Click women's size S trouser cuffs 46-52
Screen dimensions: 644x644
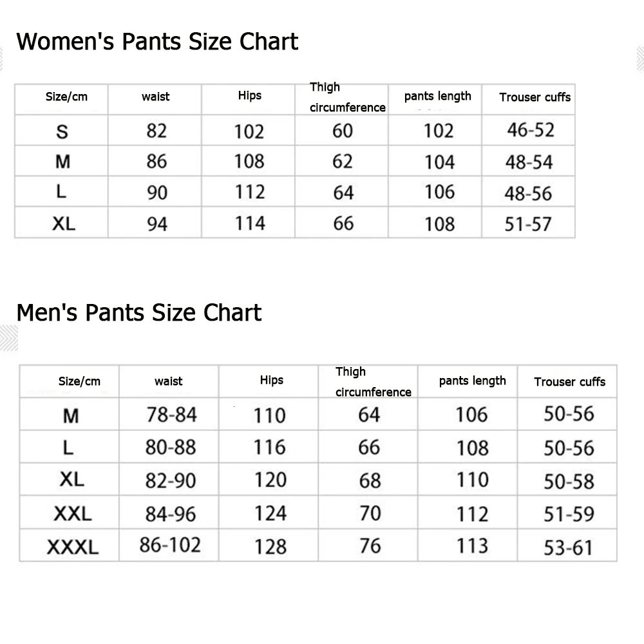point(530,131)
